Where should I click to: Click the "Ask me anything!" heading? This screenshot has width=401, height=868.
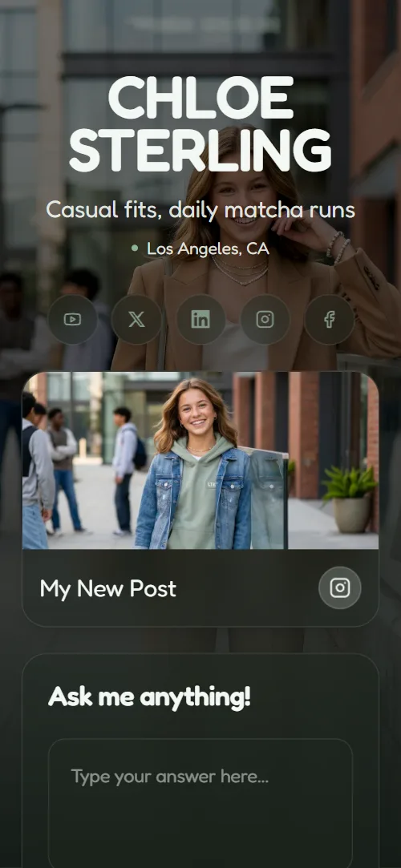click(x=149, y=696)
